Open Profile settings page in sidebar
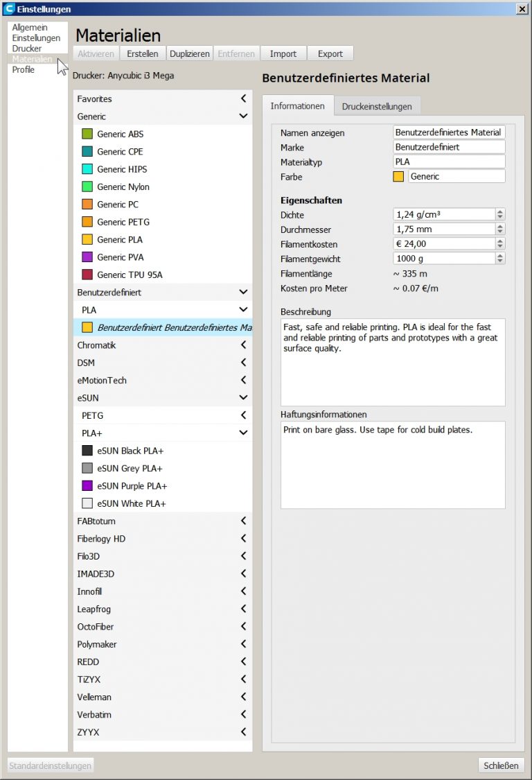The width and height of the screenshot is (532, 780). tap(23, 70)
